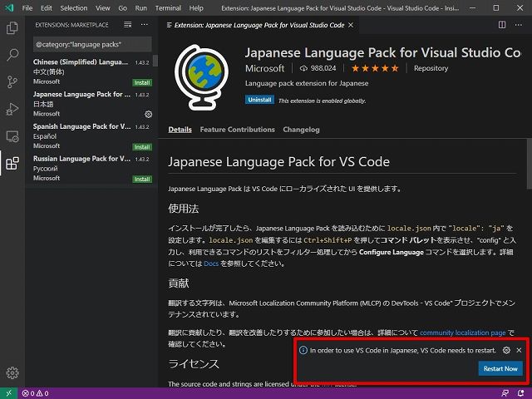Open the View menu
The image size is (532, 399).
coord(102,7)
